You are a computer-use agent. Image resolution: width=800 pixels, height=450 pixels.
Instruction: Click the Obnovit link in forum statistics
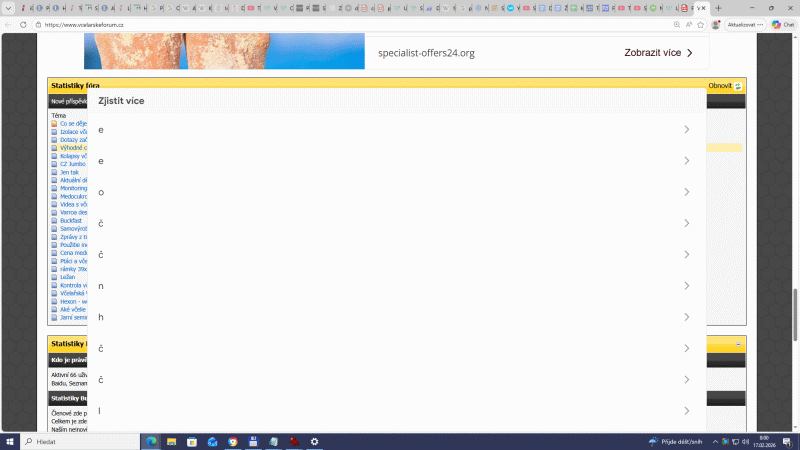click(720, 86)
